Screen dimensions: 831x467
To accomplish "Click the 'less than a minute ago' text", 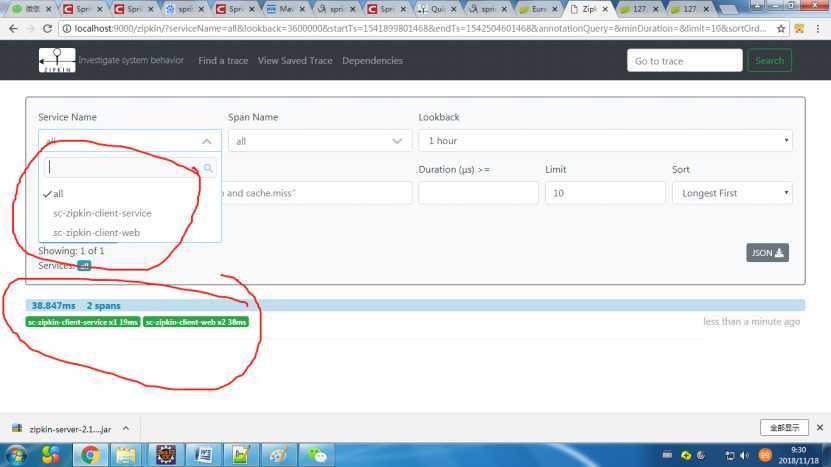I will point(752,322).
